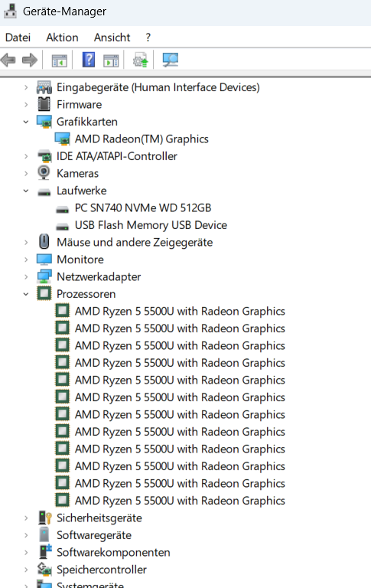Click the update driver toolbar icon

(141, 60)
